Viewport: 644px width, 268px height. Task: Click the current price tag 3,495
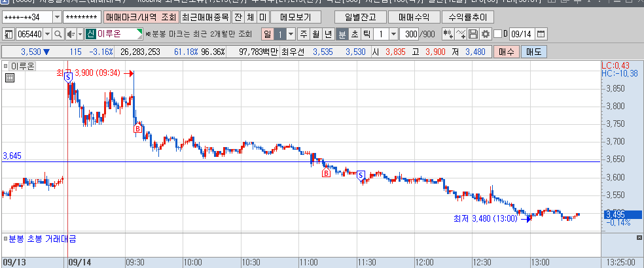[621, 214]
